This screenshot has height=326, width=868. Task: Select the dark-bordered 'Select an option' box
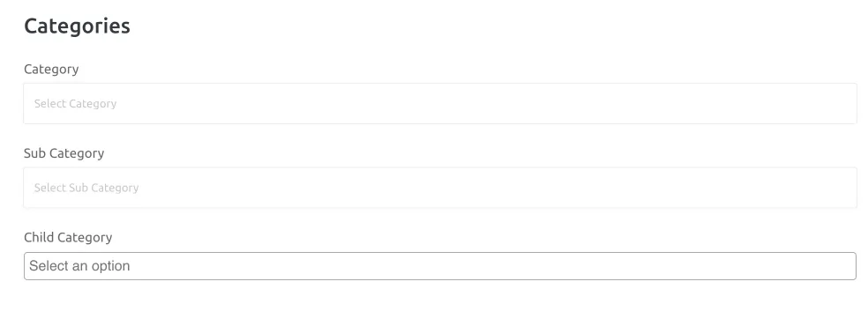(x=440, y=266)
